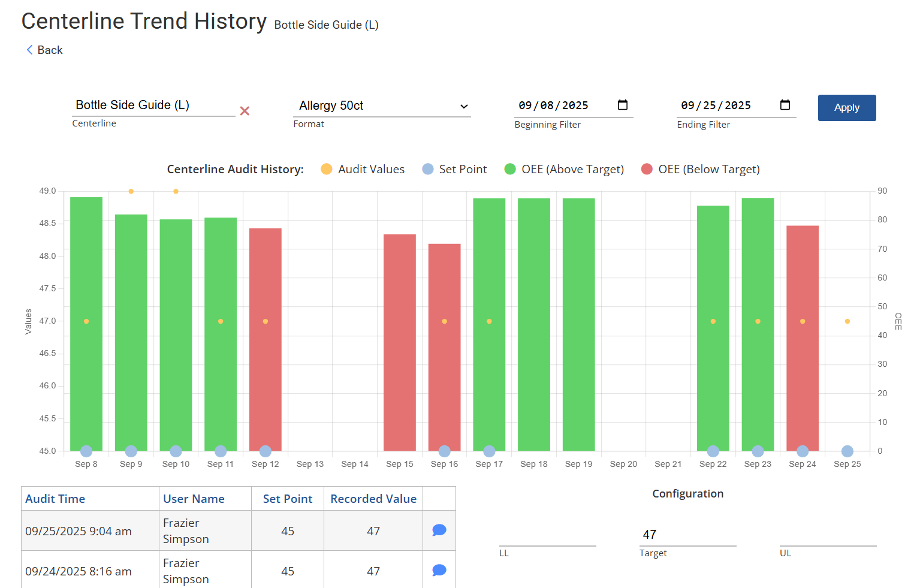The image size is (917, 588).
Task: Sort table by Recorded Value column
Action: (x=373, y=499)
